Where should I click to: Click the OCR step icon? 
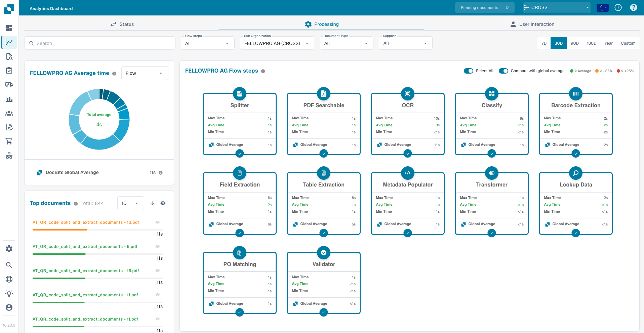click(408, 94)
